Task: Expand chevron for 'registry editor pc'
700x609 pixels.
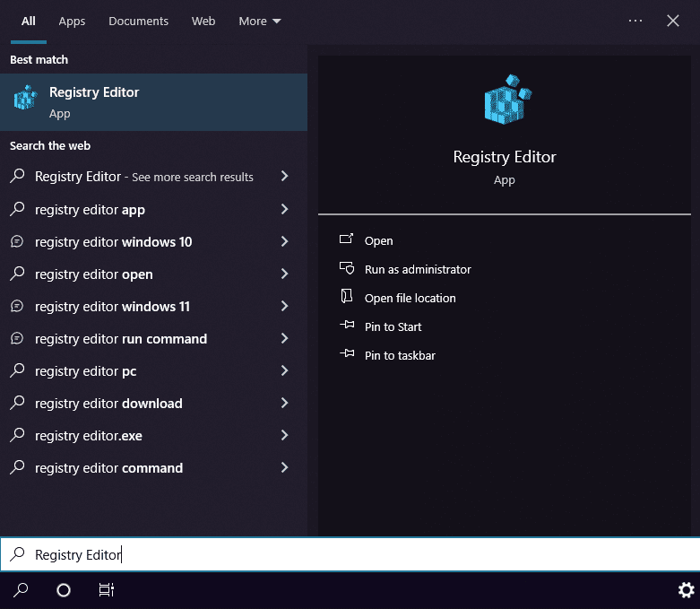Action: point(285,370)
